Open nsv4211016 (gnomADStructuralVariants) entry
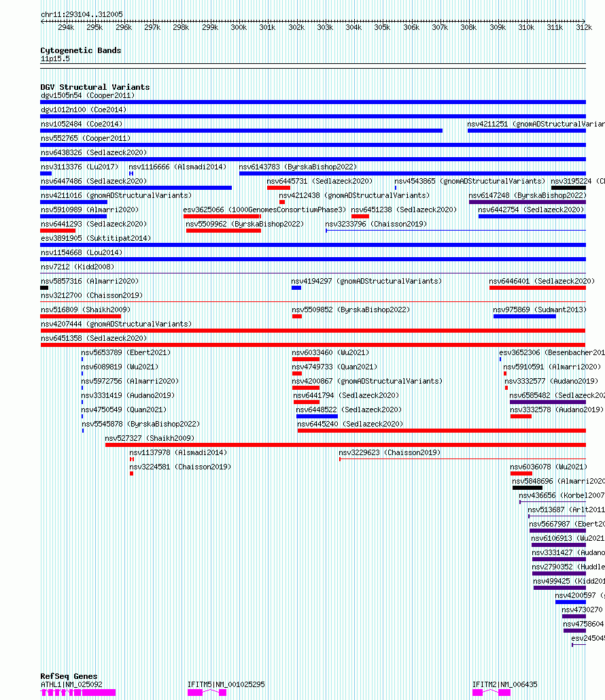The image size is (605, 700). click(116, 195)
